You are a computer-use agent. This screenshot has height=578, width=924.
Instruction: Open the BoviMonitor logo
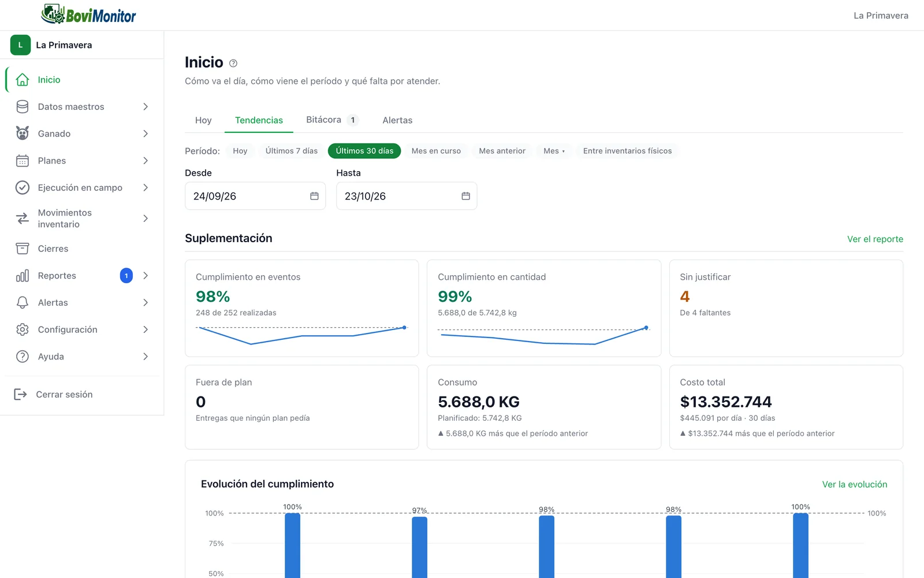88,14
